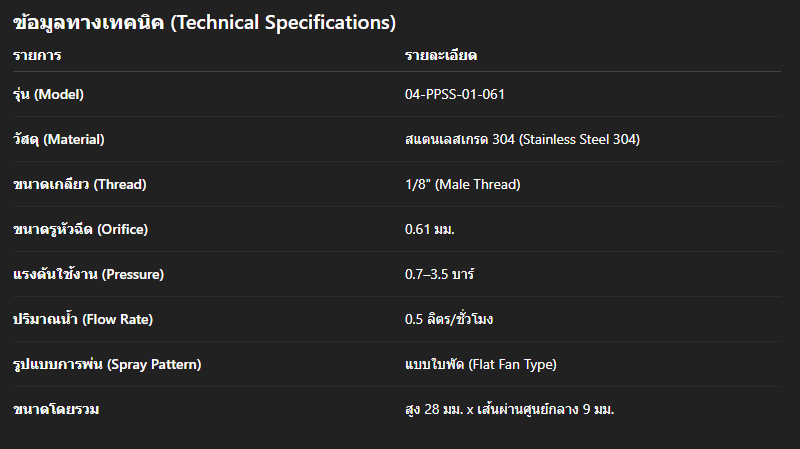Click the word ข้อมูลทางเทคนิค in the title
The height and width of the screenshot is (449, 800).
click(88, 22)
